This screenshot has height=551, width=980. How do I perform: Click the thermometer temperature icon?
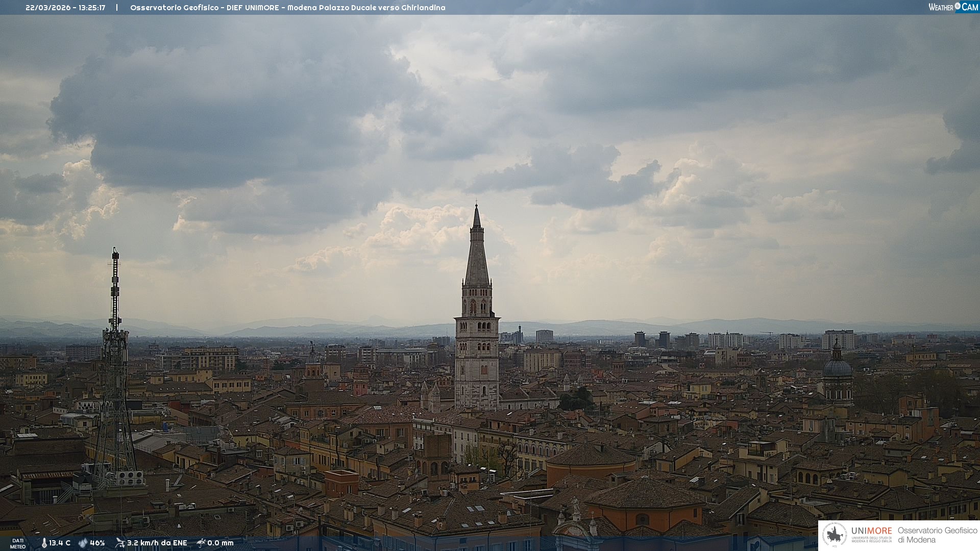44,543
